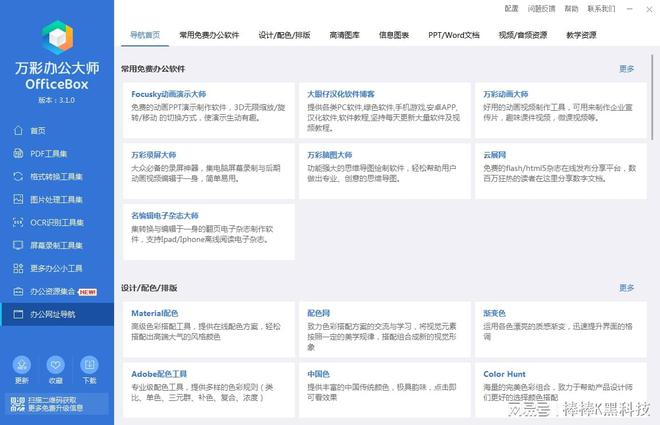
Task: Switch to the 导航首页 tab
Action: click(145, 35)
